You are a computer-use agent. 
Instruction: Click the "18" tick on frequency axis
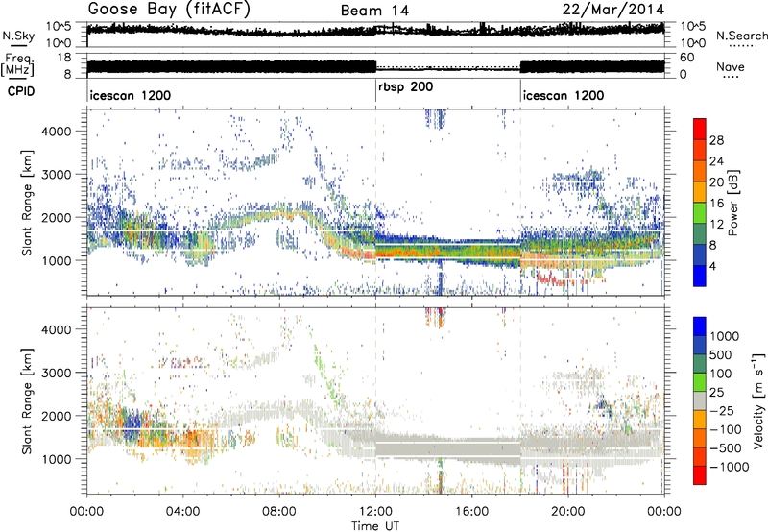point(64,58)
